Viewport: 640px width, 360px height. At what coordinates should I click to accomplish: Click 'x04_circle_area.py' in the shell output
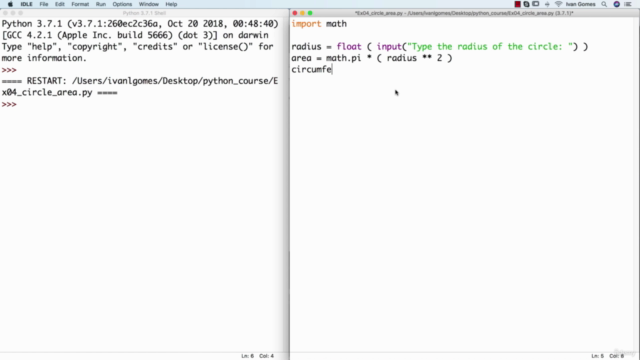click(x=47, y=92)
